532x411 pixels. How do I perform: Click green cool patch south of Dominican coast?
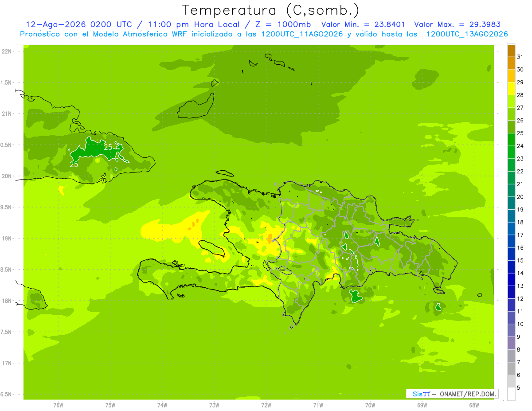pyautogui.click(x=355, y=296)
